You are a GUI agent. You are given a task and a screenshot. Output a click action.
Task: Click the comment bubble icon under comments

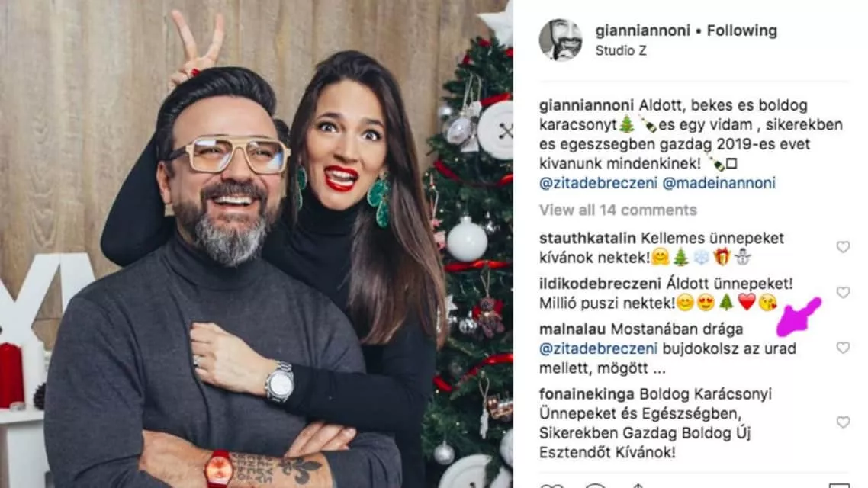(x=596, y=485)
